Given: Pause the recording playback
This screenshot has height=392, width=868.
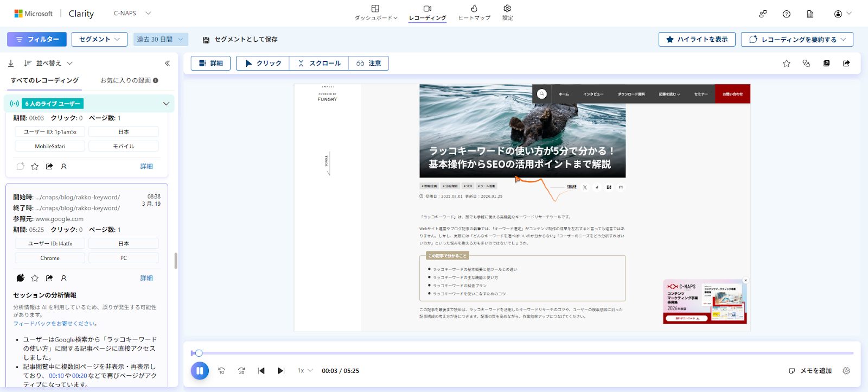Looking at the screenshot, I should pyautogui.click(x=200, y=371).
